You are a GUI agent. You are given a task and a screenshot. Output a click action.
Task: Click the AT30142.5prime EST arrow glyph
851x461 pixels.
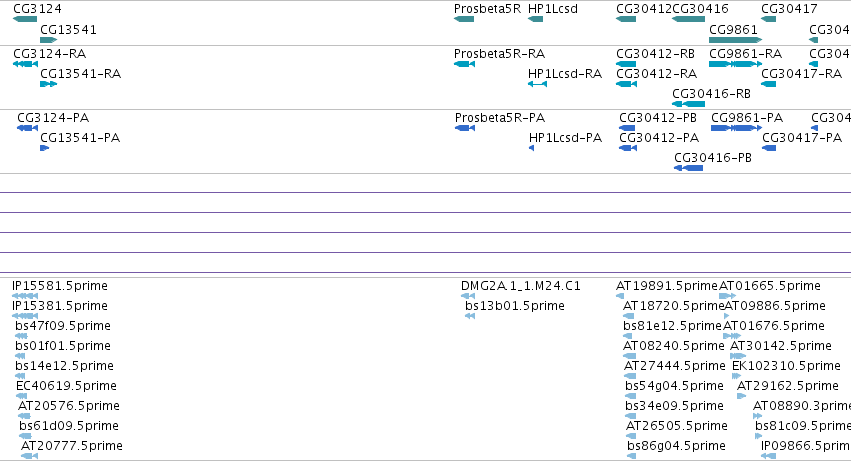click(738, 356)
